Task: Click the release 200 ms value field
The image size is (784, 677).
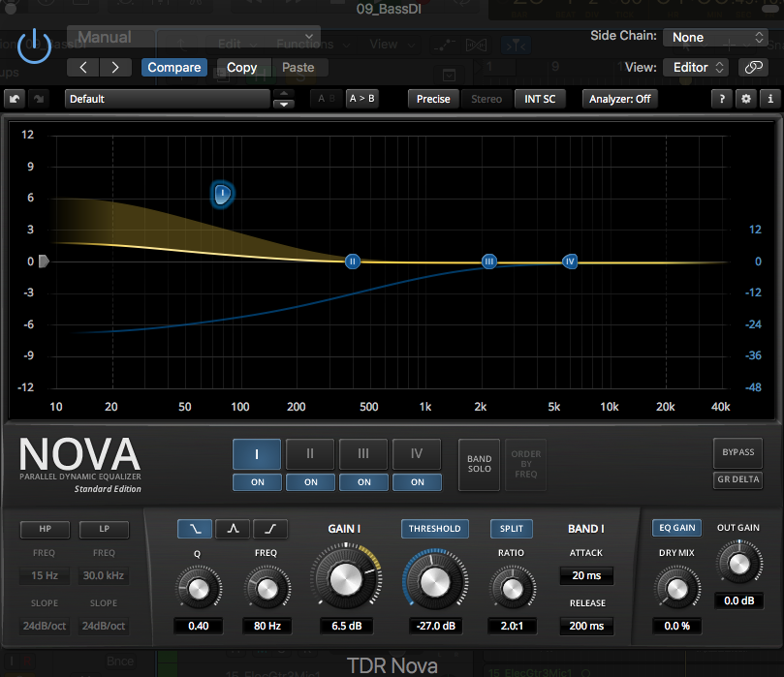Action: [x=586, y=626]
